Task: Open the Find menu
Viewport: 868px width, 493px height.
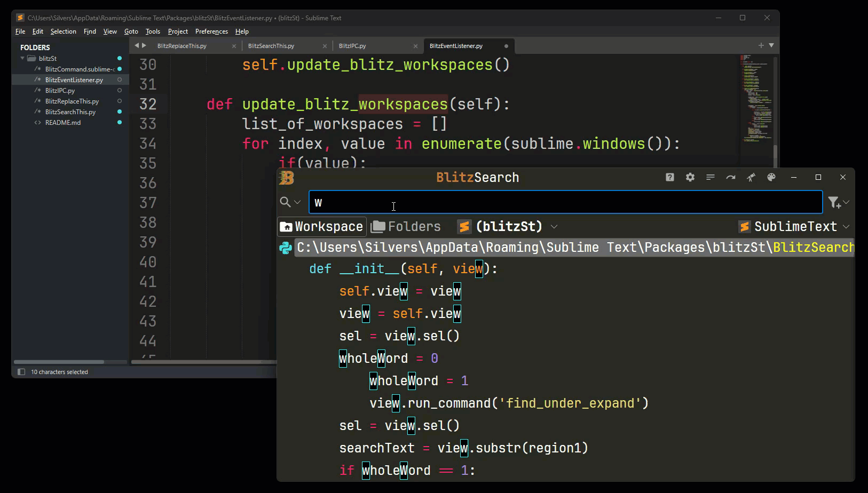Action: coord(90,31)
